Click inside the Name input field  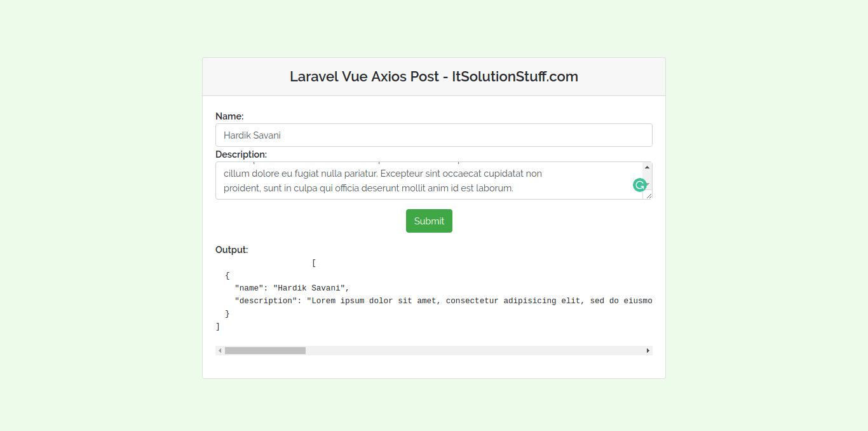434,135
